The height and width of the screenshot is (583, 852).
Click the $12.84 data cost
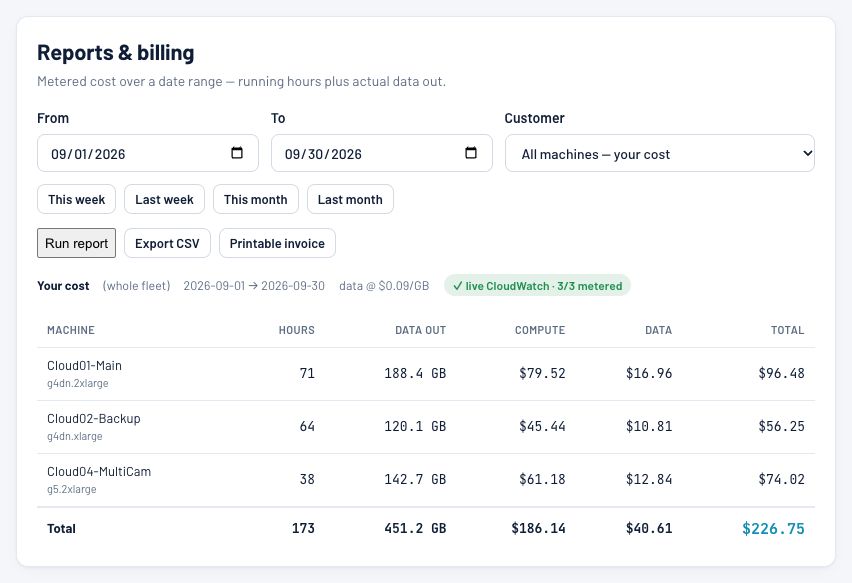pos(649,479)
